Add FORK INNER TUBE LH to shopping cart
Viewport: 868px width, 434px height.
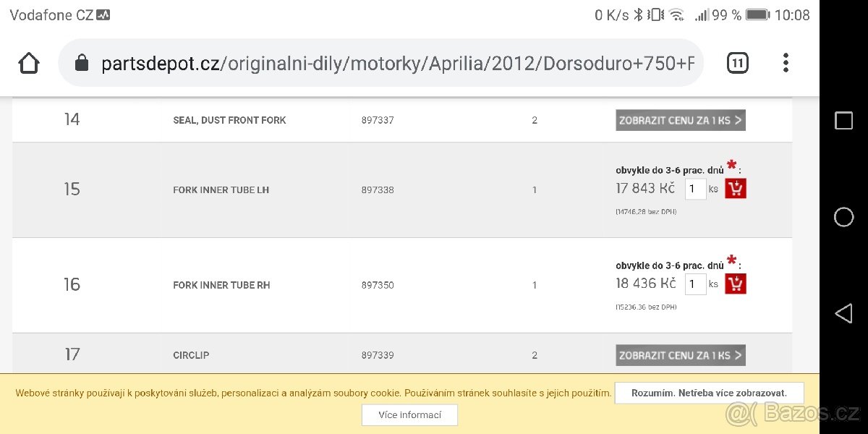click(735, 188)
